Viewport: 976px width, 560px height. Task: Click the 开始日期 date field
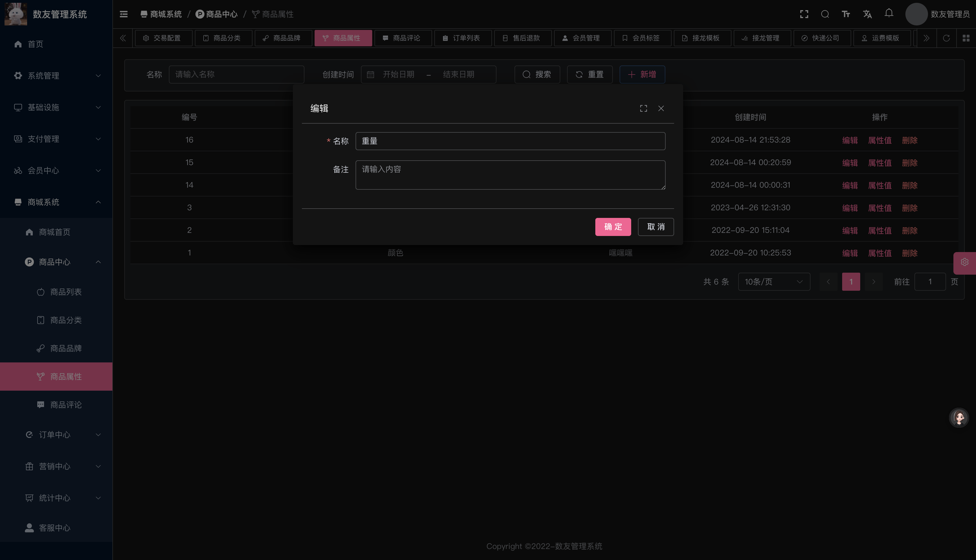point(398,75)
